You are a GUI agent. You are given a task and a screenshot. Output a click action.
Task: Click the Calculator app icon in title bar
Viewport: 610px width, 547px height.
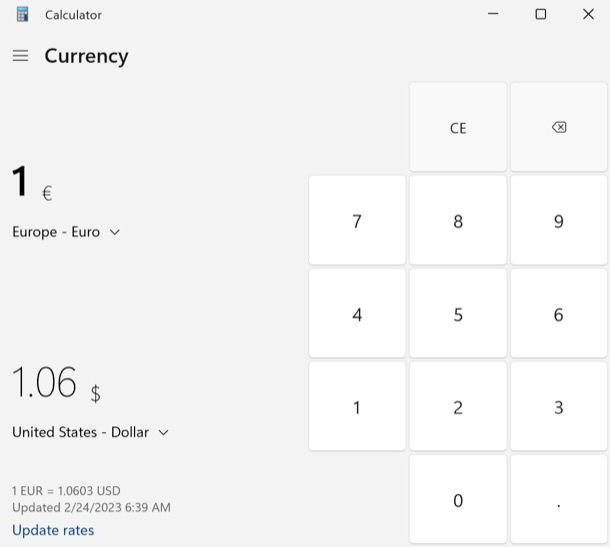tap(22, 15)
